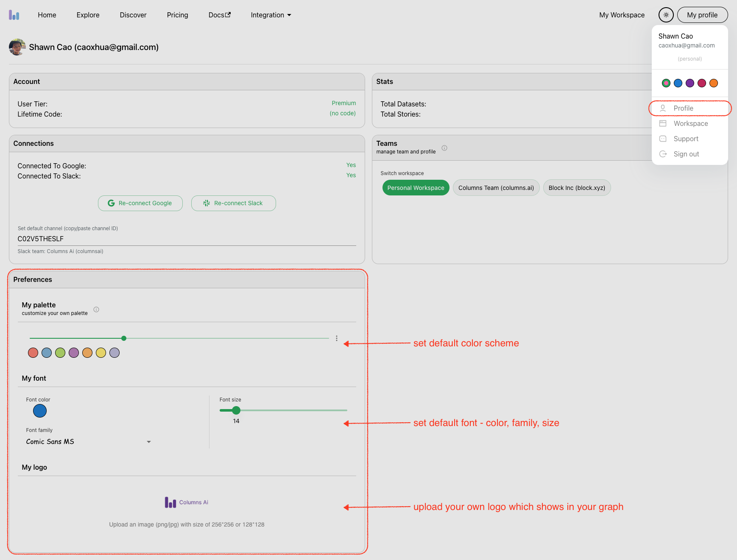
Task: Open the Pricing page
Action: point(178,15)
